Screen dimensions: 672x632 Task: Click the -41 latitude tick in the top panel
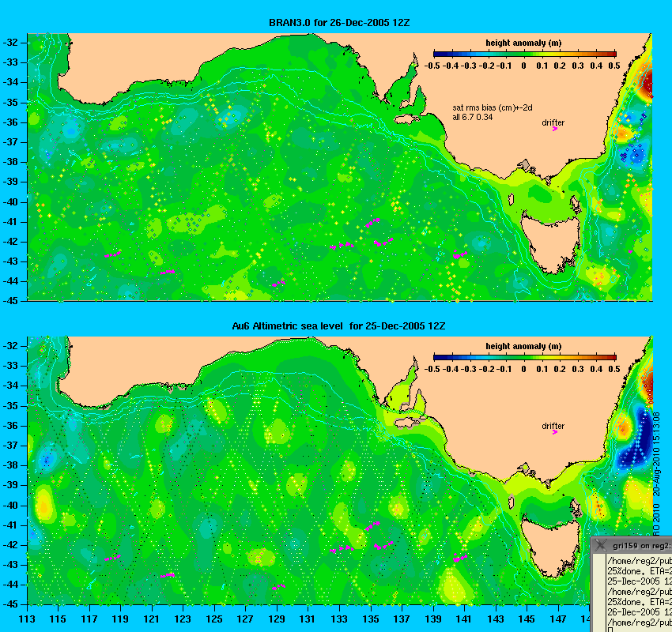(11, 222)
